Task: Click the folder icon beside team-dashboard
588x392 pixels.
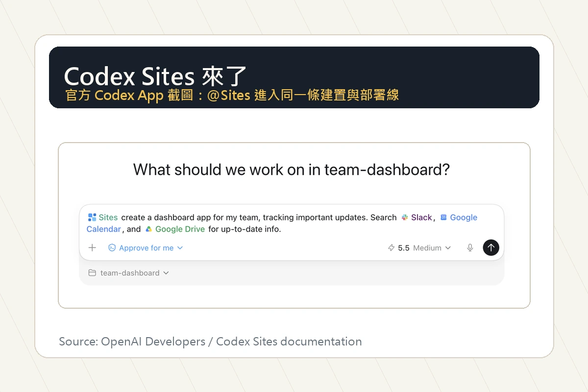Action: 92,273
